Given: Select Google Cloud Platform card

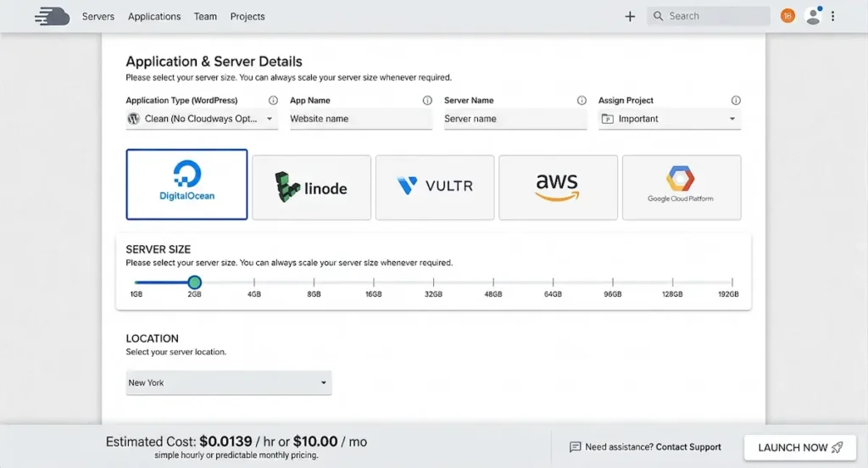Looking at the screenshot, I should tap(682, 187).
